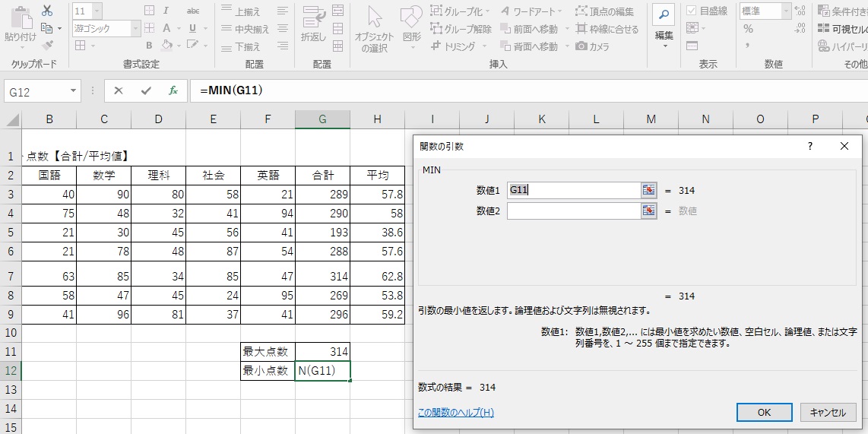Click the ? help icon in dialog title
Screen dimensions: 868x434
(x=810, y=146)
